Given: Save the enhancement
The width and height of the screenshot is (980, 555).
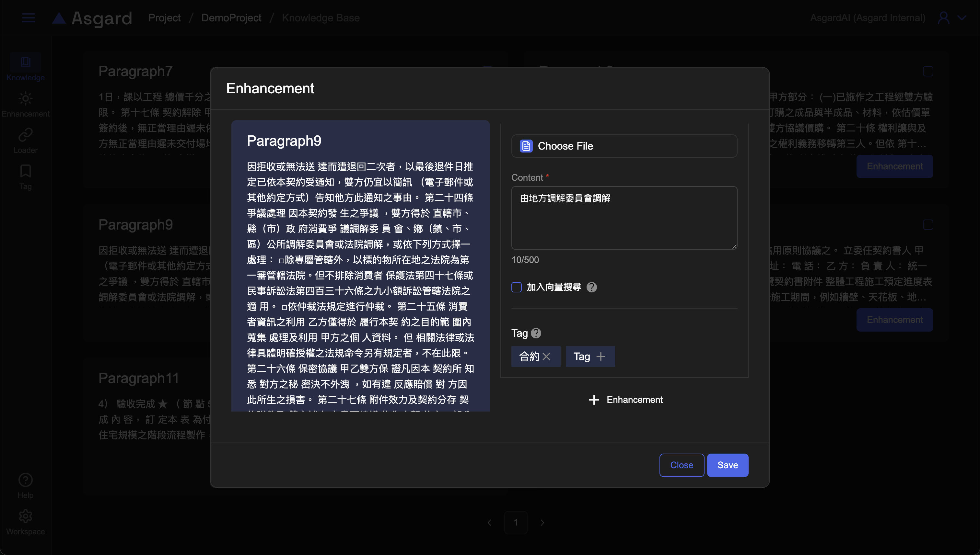Looking at the screenshot, I should click(728, 465).
